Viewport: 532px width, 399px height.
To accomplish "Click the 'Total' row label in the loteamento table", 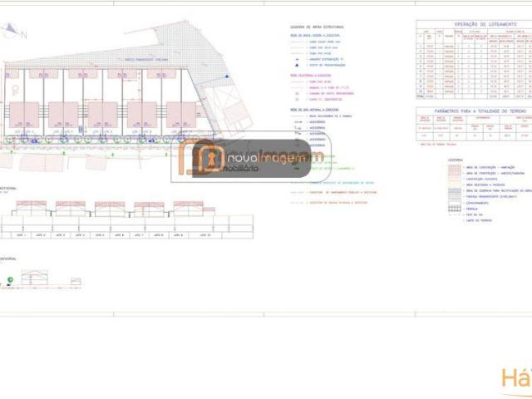I will [x=420, y=96].
